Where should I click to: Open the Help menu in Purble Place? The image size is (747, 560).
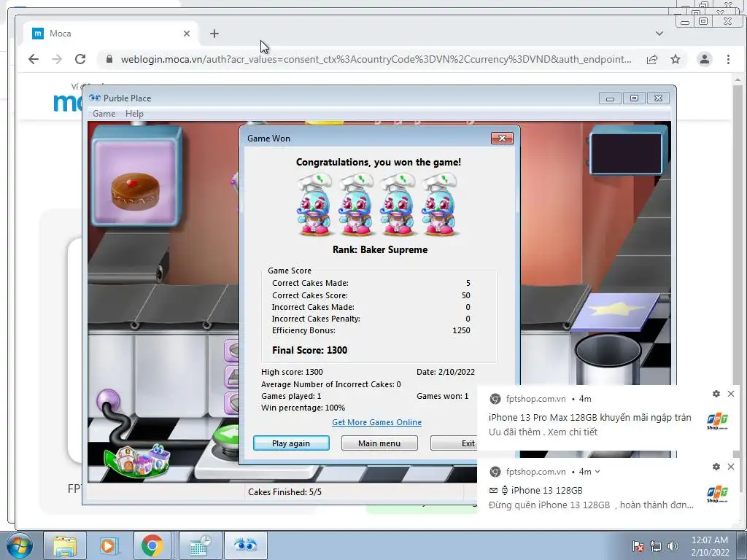coord(134,113)
